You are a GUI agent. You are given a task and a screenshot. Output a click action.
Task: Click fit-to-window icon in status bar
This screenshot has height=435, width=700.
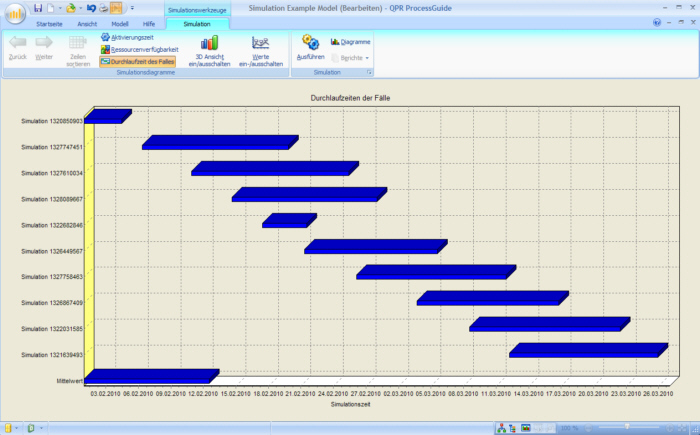(x=682, y=428)
